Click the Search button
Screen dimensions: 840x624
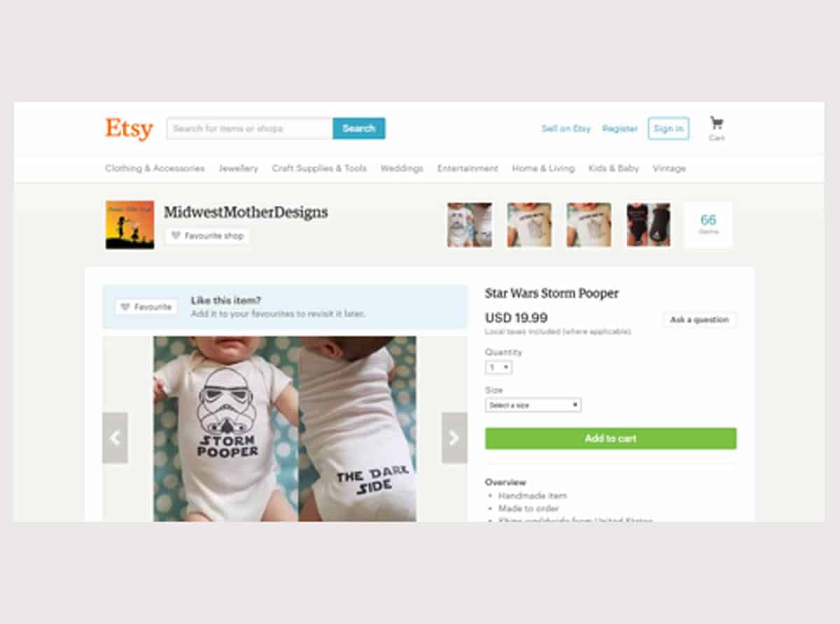coord(359,128)
